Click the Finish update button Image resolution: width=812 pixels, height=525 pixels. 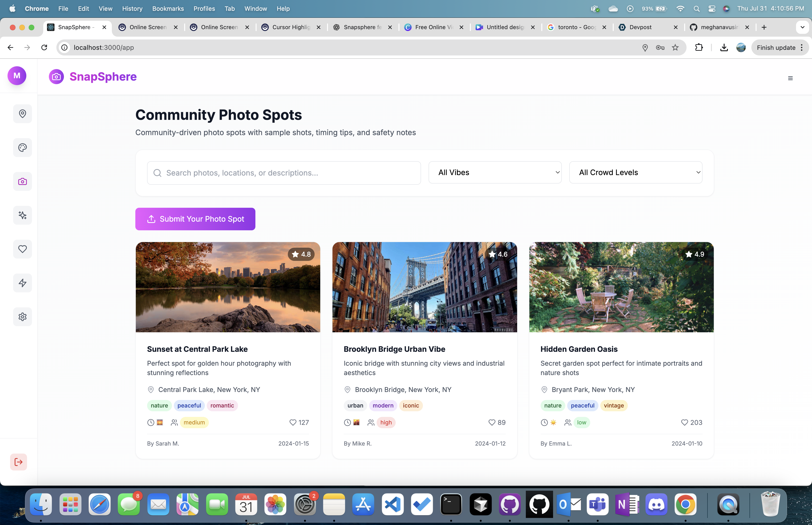point(776,48)
